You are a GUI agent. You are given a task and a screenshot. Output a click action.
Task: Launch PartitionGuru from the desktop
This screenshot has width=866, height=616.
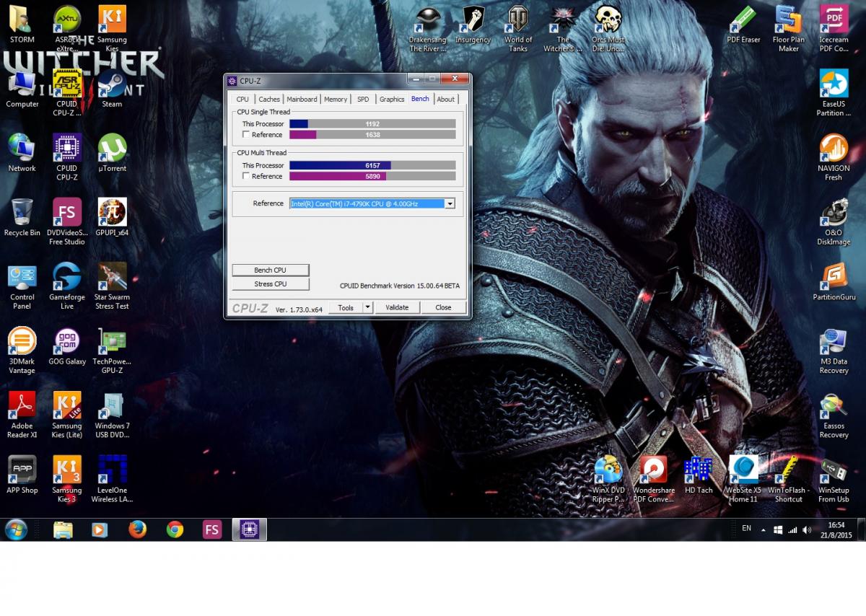pos(834,282)
